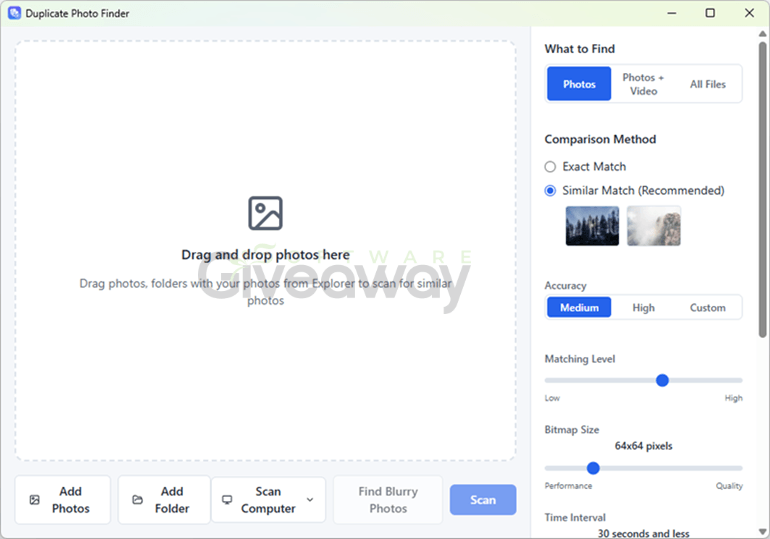Click the foggy mountain sample thumbnail
Viewport: 770px width, 539px height.
[654, 226]
